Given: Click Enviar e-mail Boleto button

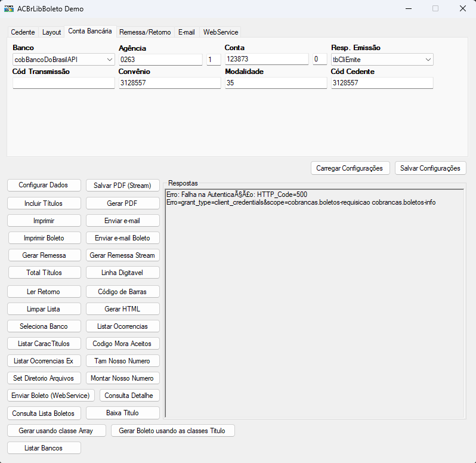Looking at the screenshot, I should click(123, 237).
